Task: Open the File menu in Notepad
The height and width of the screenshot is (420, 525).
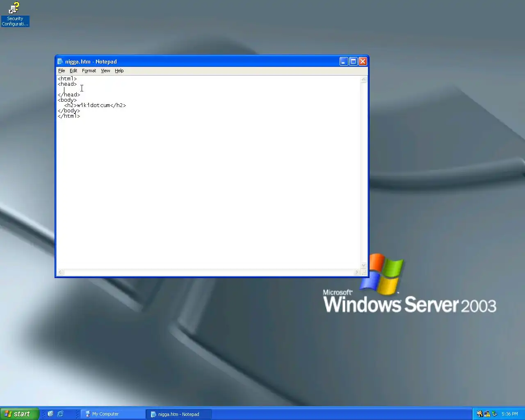Action: pyautogui.click(x=62, y=71)
